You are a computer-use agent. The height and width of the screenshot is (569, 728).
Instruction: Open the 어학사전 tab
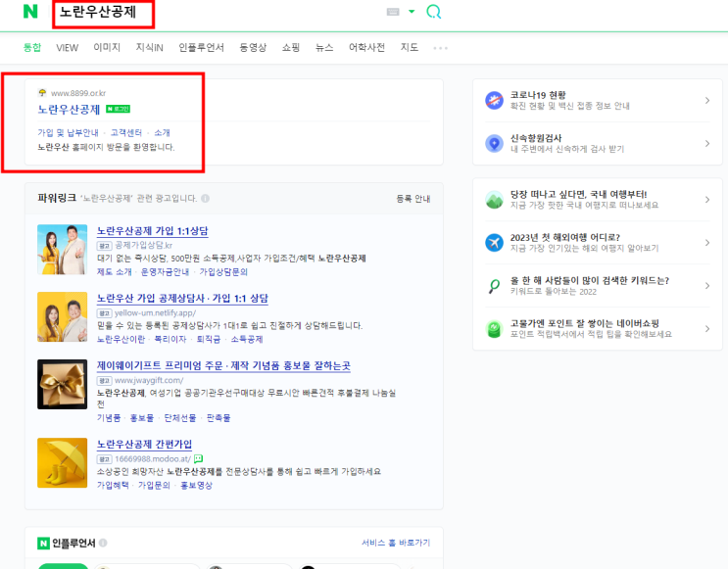(366, 47)
